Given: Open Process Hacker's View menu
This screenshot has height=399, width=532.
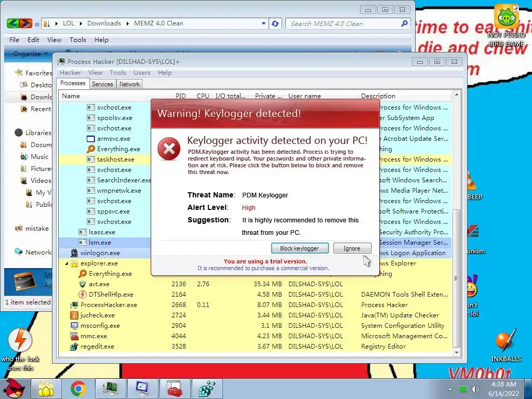Looking at the screenshot, I should 96,73.
